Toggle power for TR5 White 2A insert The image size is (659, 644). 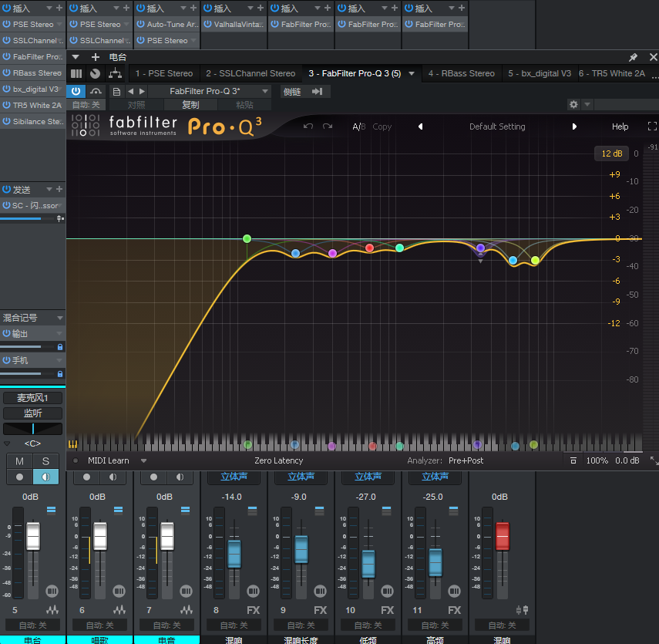(6, 105)
